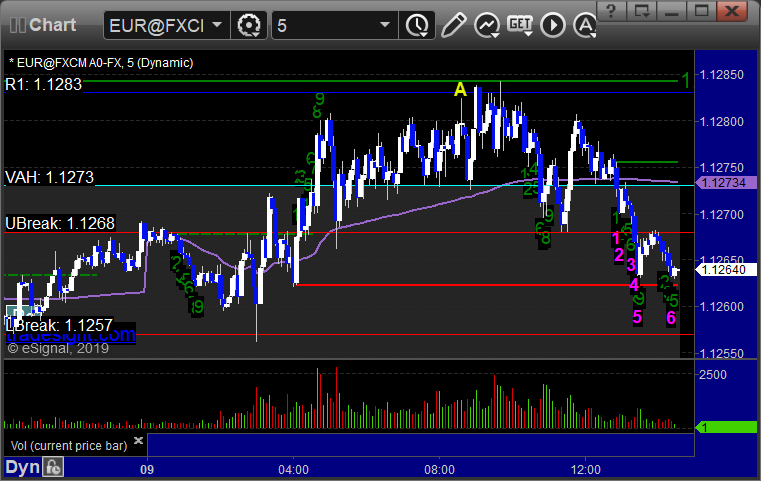
Task: Click the help question mark button
Action: click(611, 10)
